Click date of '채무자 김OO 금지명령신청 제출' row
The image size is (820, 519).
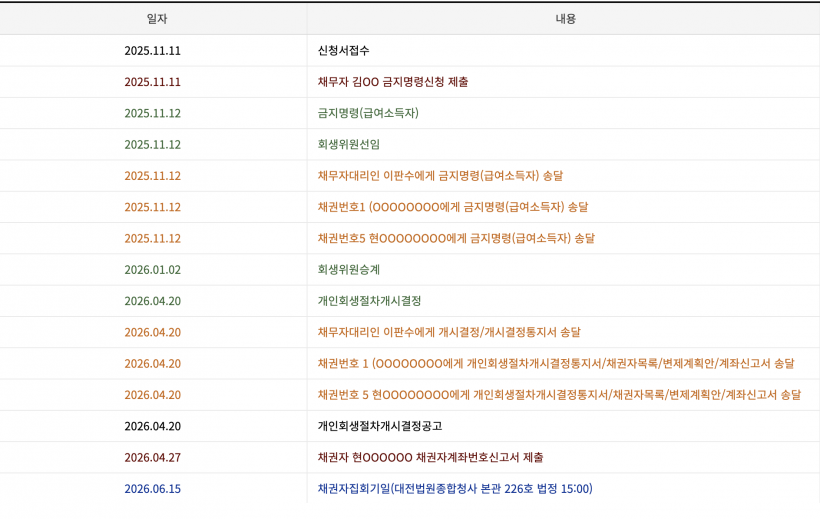pyautogui.click(x=153, y=82)
